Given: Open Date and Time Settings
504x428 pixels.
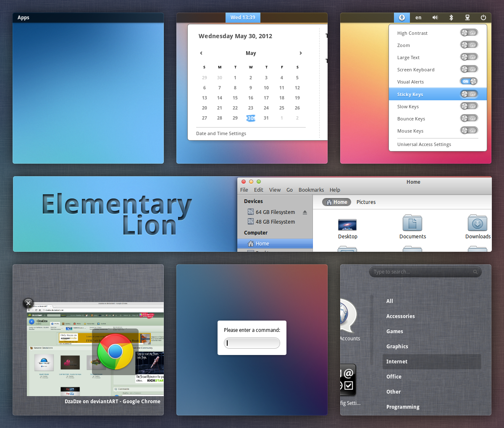Looking at the screenshot, I should pyautogui.click(x=221, y=133).
